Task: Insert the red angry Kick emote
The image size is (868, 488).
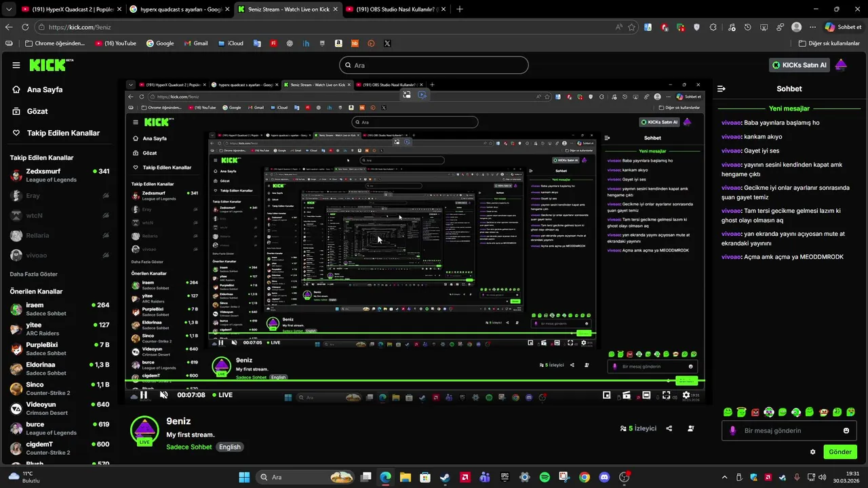Action: pyautogui.click(x=755, y=412)
